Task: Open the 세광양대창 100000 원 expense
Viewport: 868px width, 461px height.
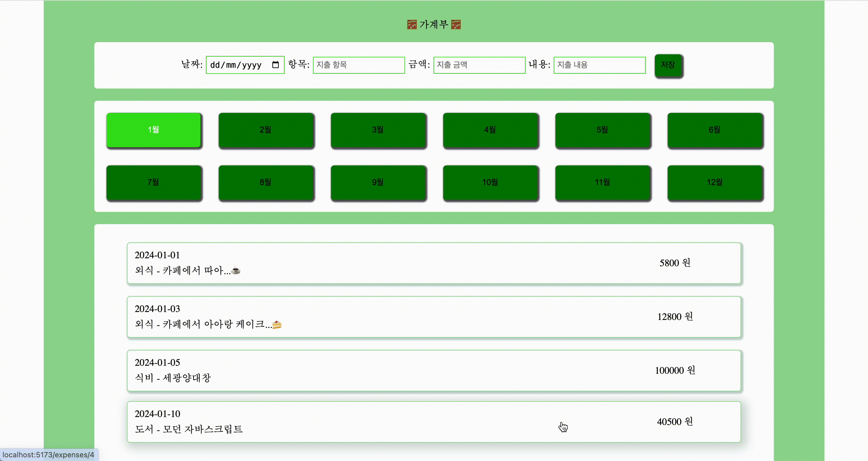Action: 434,370
